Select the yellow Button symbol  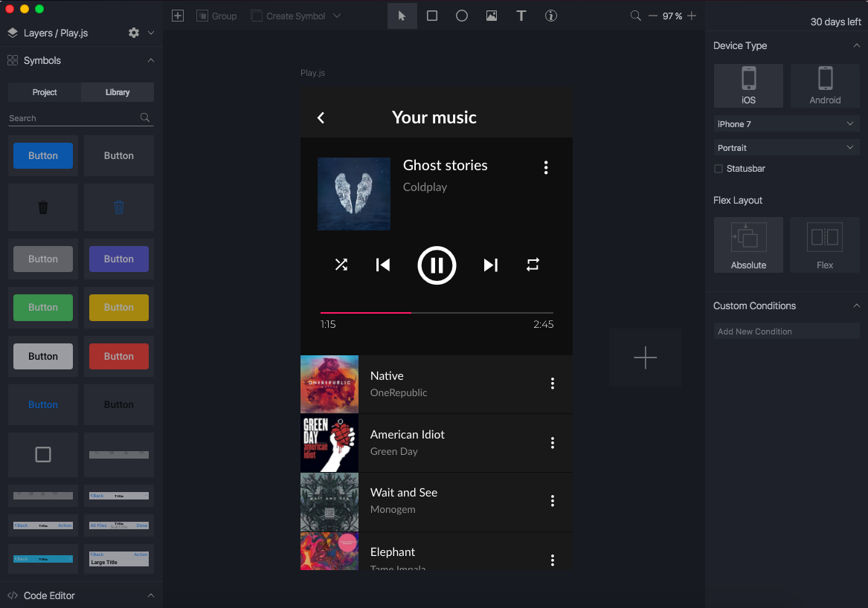pyautogui.click(x=119, y=307)
